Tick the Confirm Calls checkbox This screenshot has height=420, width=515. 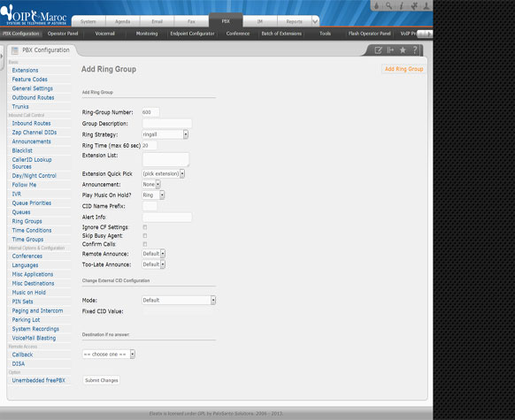[145, 244]
